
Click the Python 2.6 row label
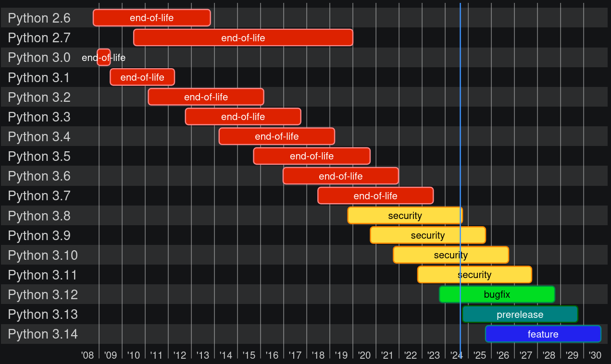(x=39, y=18)
